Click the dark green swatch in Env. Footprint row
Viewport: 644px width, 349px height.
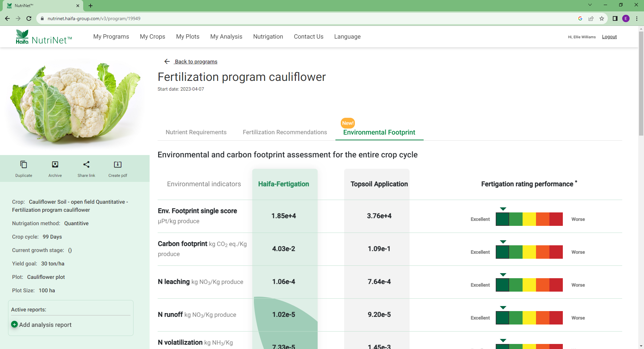[x=502, y=219]
